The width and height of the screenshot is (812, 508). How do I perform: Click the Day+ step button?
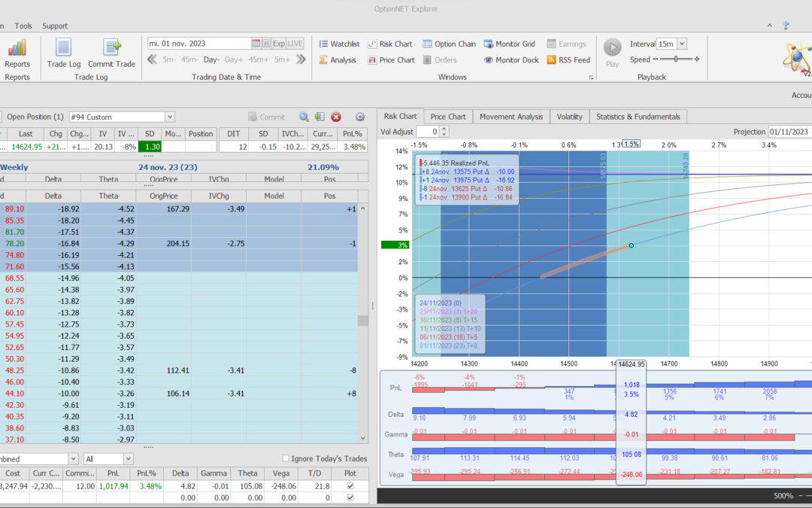tap(234, 59)
